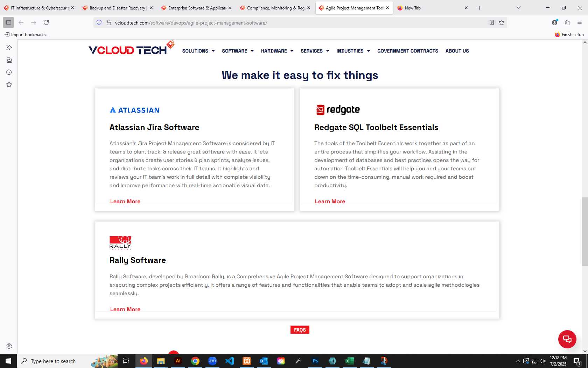Open Windows Start menu
The image size is (588, 368).
click(x=8, y=361)
